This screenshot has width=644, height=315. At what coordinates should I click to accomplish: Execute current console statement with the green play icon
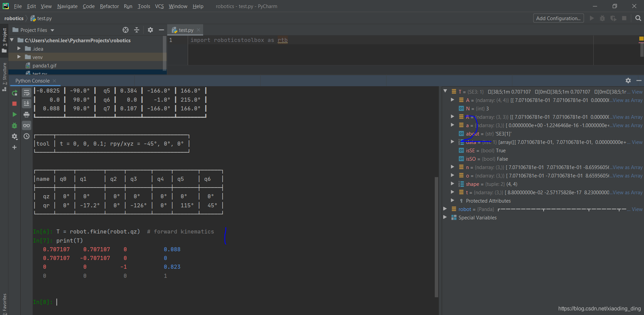pos(14,114)
